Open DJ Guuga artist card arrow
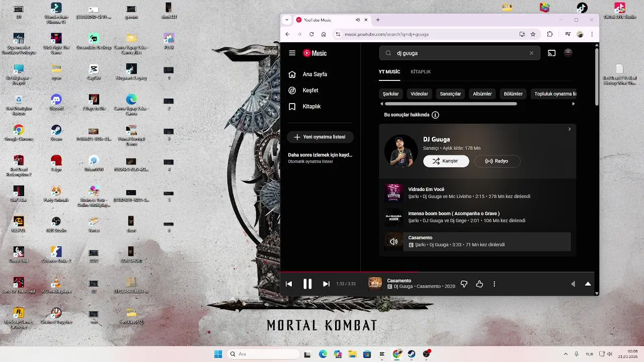 click(569, 129)
